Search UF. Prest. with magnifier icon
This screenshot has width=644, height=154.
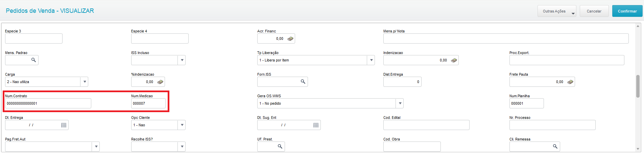point(280,147)
